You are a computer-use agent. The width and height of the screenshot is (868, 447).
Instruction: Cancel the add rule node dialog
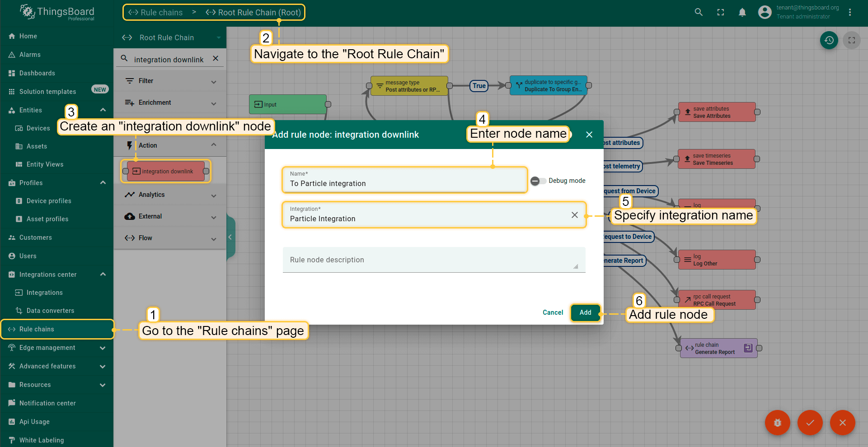tap(553, 312)
